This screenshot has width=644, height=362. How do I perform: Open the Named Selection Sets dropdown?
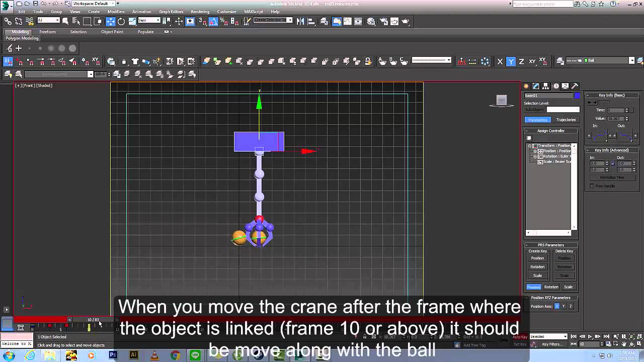click(273, 21)
